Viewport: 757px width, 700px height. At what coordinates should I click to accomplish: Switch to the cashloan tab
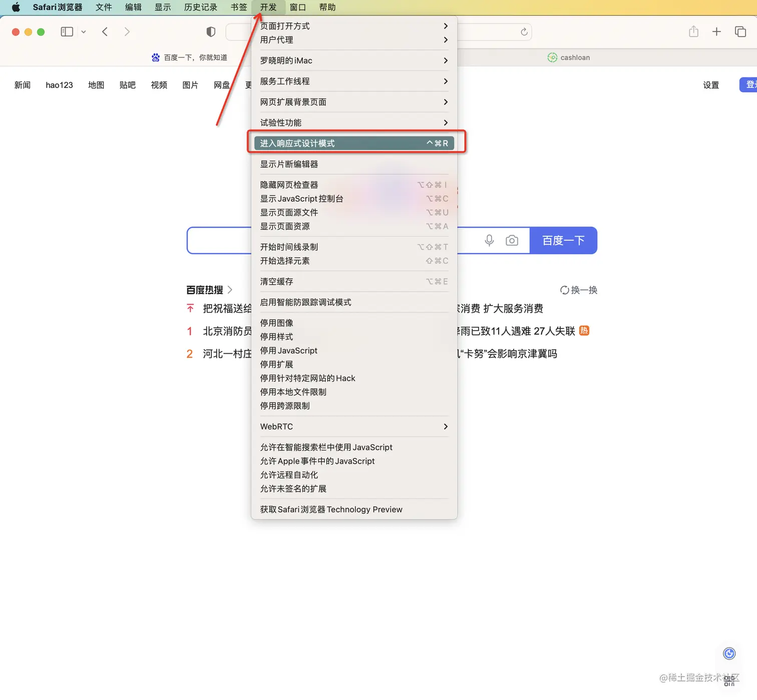click(x=569, y=58)
